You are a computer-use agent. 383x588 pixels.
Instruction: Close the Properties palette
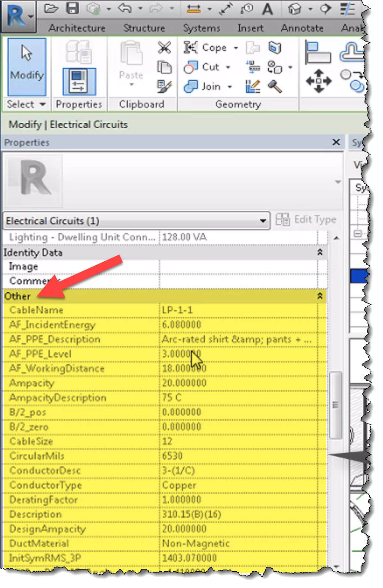337,142
